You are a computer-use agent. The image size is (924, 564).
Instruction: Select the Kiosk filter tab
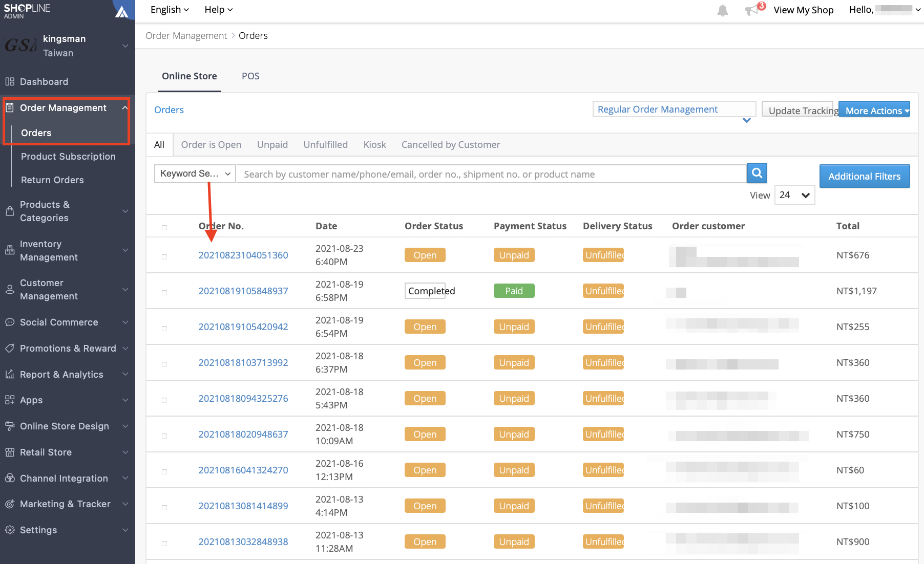point(374,144)
